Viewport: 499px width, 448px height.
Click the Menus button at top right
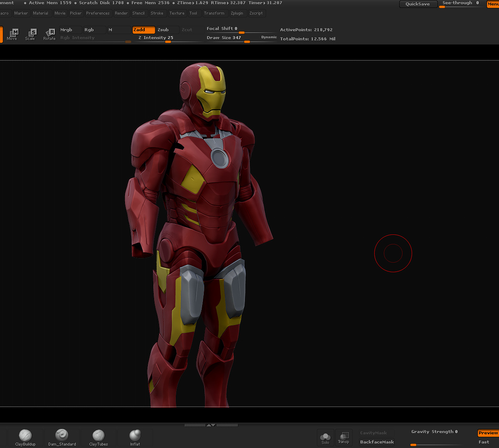click(x=493, y=4)
